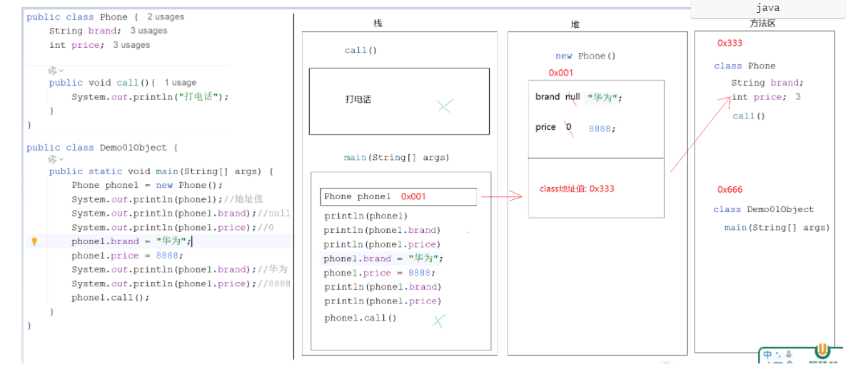Click the orange U icon at bottom right
This screenshot has height=377, width=868.
[x=822, y=351]
